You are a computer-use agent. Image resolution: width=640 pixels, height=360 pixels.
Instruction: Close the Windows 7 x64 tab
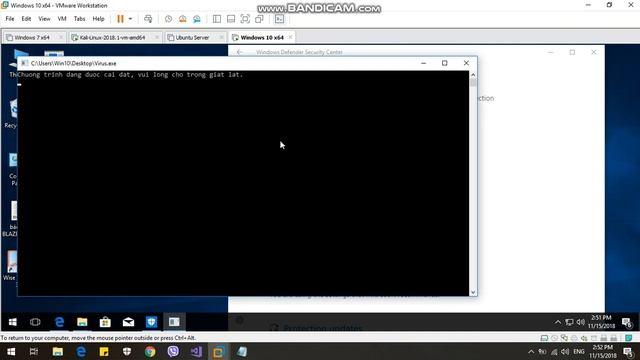[x=61, y=37]
